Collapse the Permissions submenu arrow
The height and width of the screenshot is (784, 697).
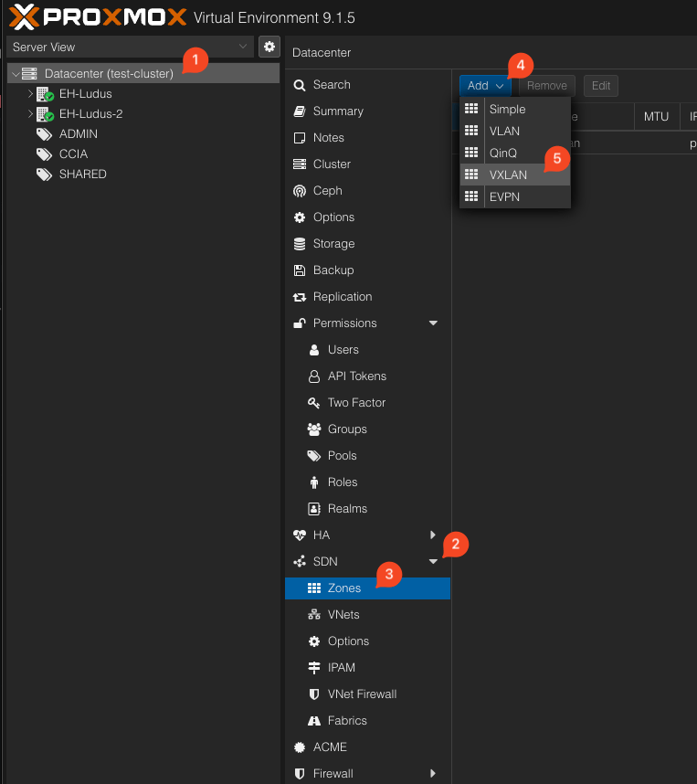point(434,323)
